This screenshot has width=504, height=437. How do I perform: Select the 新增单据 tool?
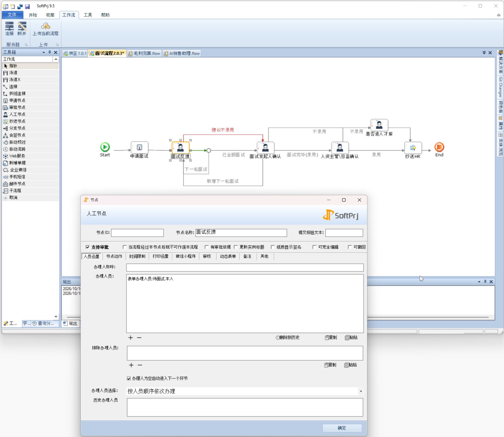click(31, 163)
